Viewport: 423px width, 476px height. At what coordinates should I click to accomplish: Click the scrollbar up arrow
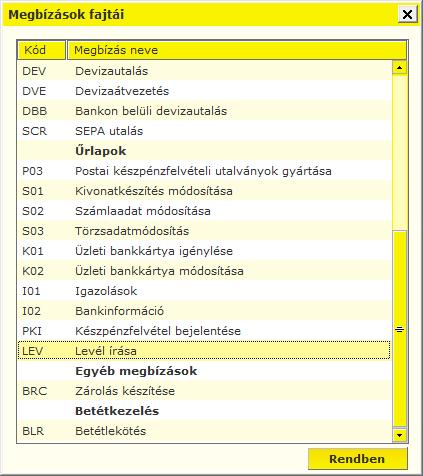[399, 68]
